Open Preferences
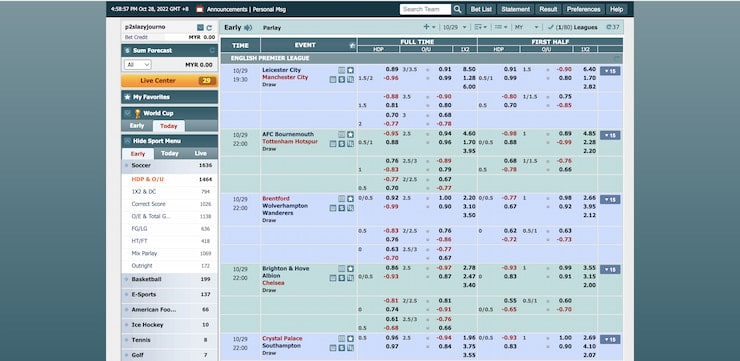The width and height of the screenshot is (740, 361). point(583,9)
